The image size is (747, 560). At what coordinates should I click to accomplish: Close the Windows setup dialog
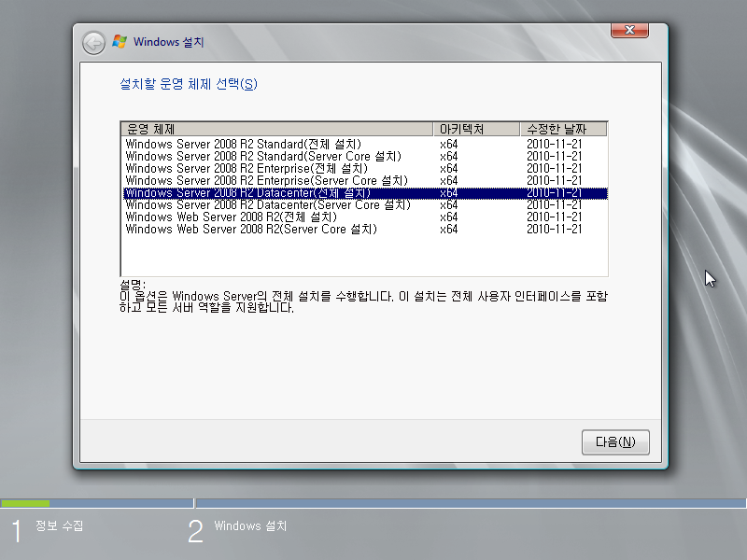point(629,30)
